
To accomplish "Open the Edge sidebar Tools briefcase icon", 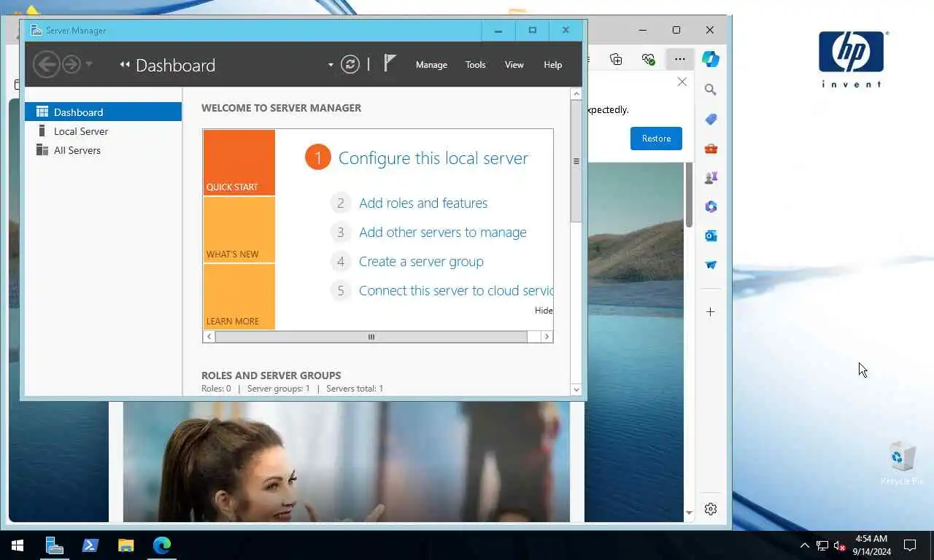I will click(711, 148).
